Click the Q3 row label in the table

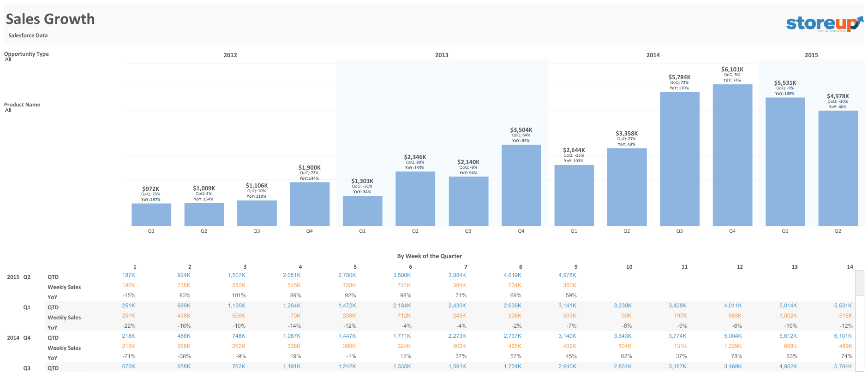tap(27, 368)
